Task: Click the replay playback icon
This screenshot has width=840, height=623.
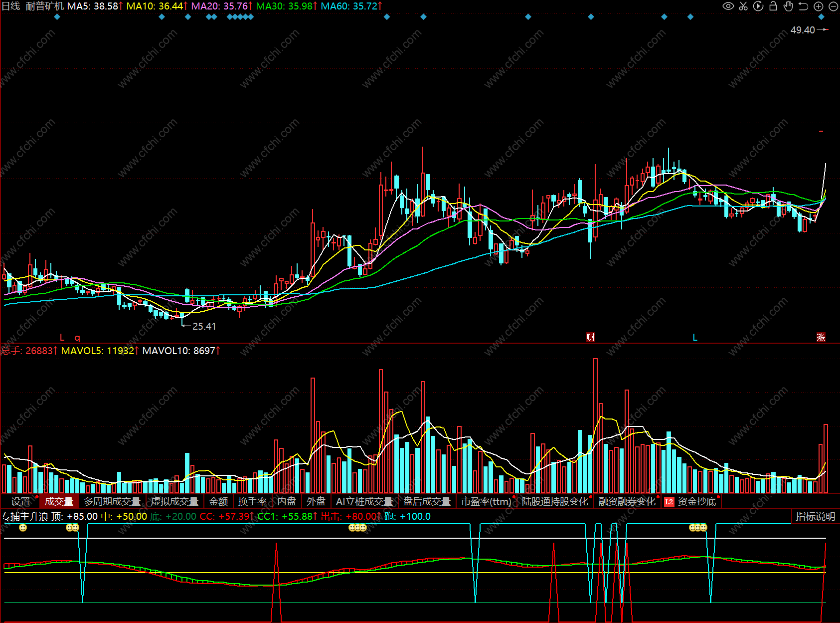Action: coord(758,6)
